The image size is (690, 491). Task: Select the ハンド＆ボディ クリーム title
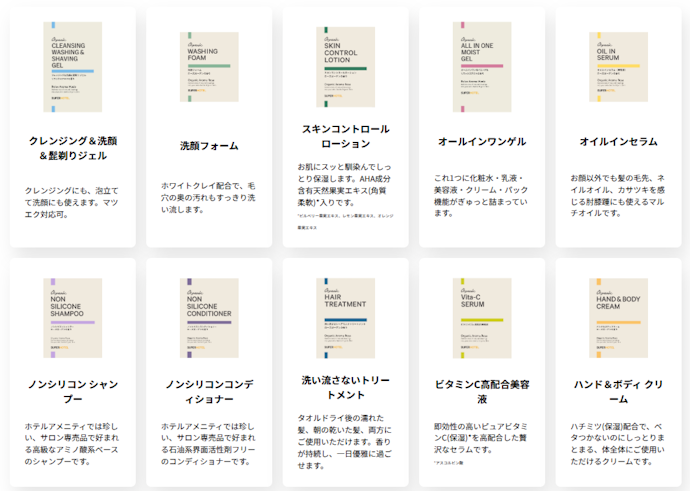tap(618, 392)
